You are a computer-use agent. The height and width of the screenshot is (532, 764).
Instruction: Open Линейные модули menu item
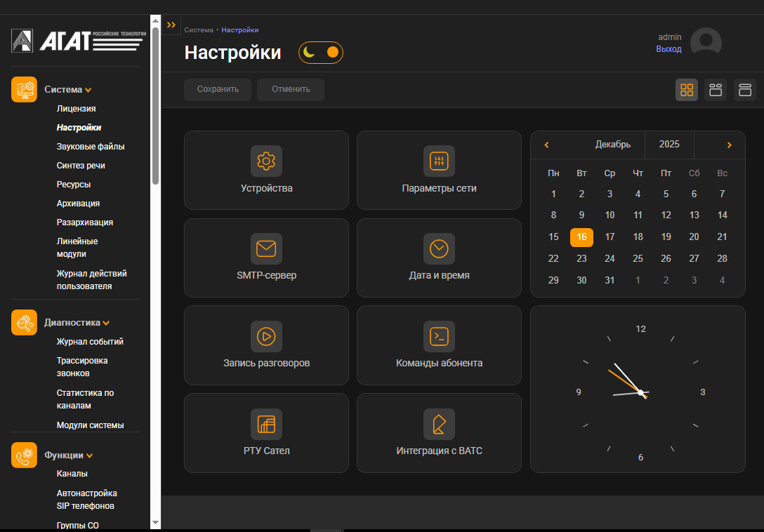coord(77,248)
